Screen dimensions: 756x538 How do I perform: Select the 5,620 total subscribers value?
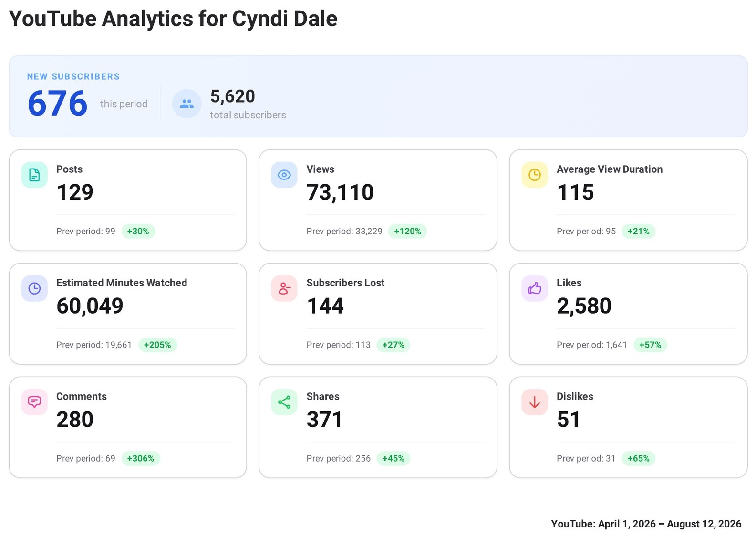tap(233, 96)
